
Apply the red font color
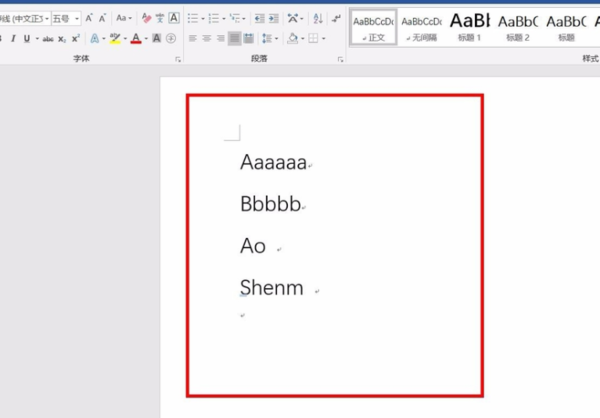136,38
